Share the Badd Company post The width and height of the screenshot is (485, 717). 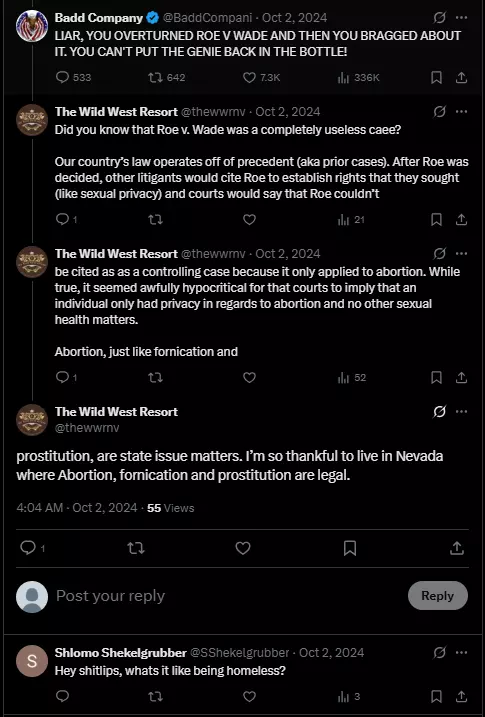(x=461, y=78)
